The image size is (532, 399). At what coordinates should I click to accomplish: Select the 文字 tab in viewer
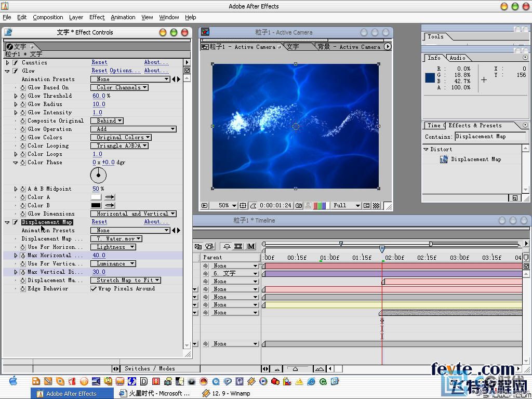coord(292,47)
